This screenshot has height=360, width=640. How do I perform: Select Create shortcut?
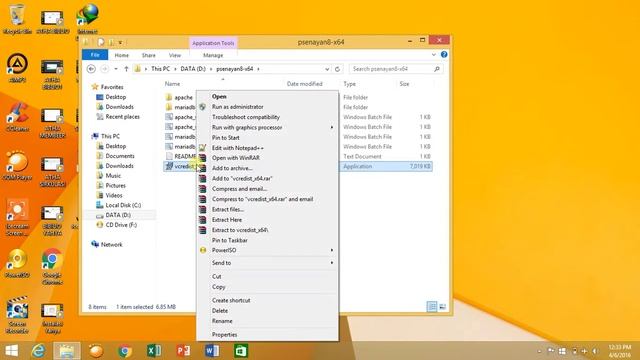[x=267, y=300]
